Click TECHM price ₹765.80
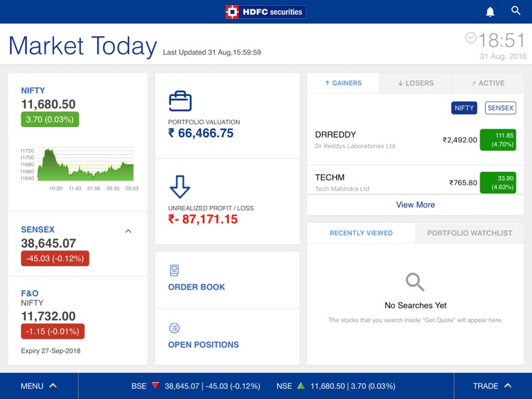The width and height of the screenshot is (532, 399). click(x=463, y=182)
